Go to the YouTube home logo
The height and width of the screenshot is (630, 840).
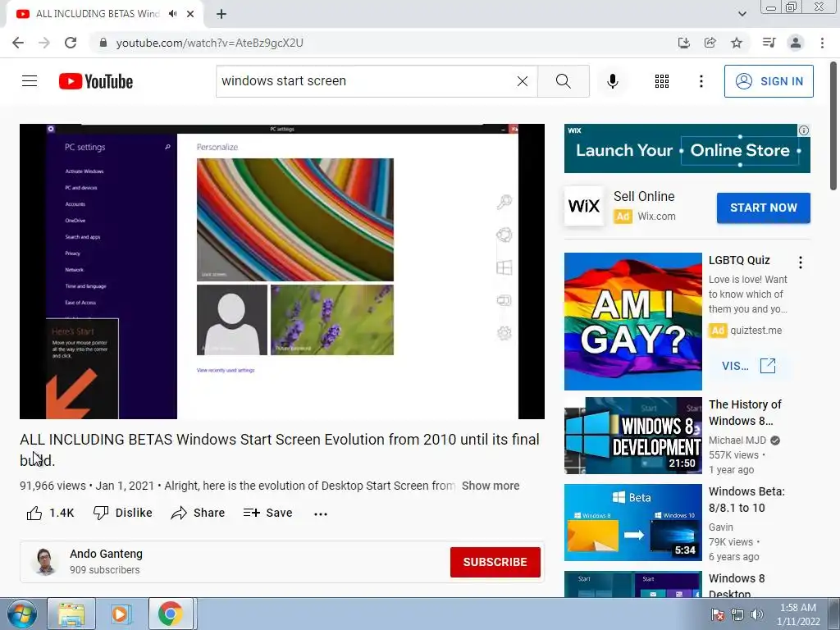tap(96, 81)
